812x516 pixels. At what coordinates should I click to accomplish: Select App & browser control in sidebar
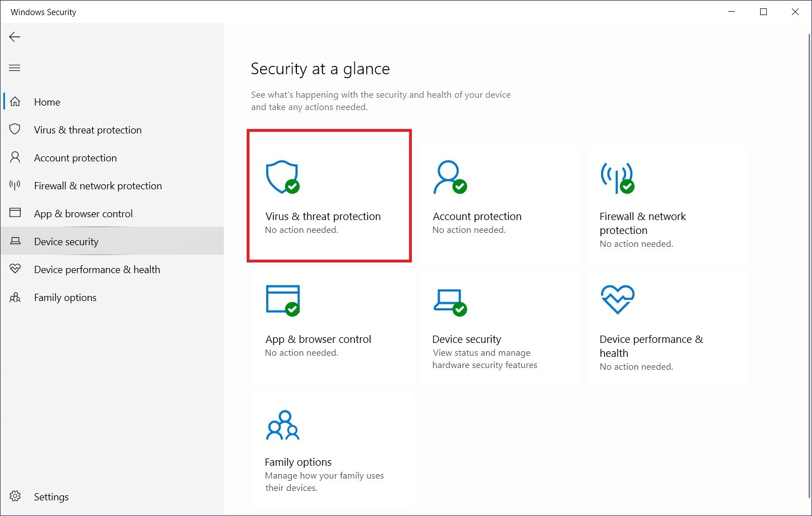[x=83, y=214]
